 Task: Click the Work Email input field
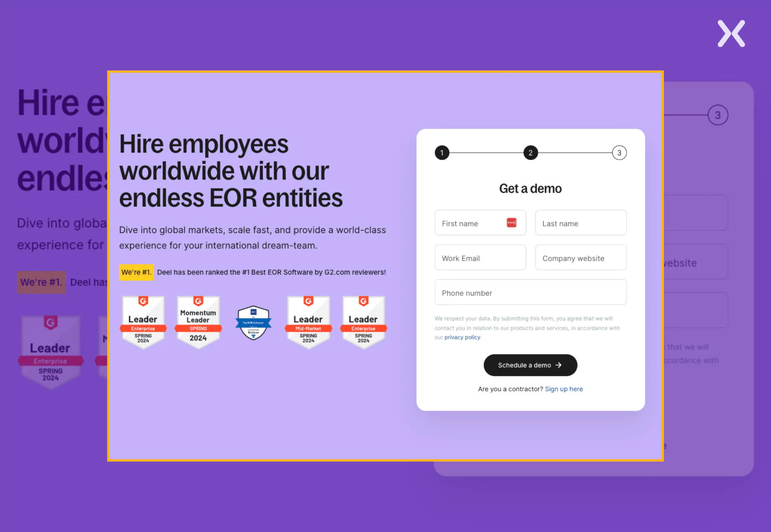pos(480,258)
